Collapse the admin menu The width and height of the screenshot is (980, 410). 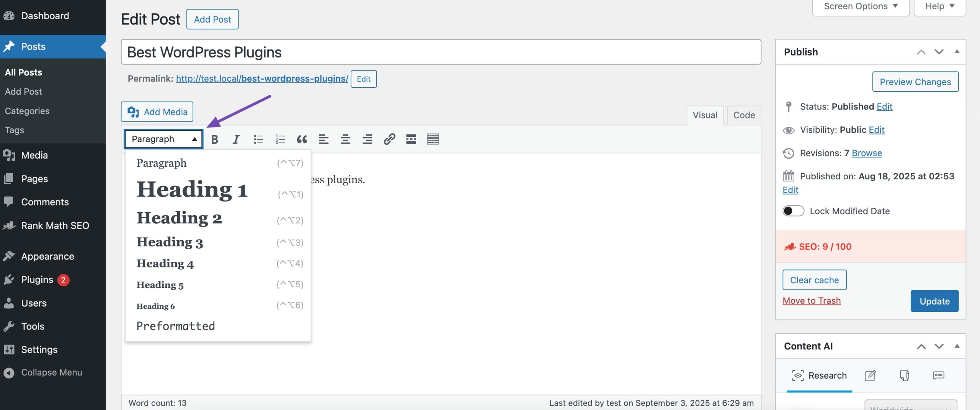53,372
